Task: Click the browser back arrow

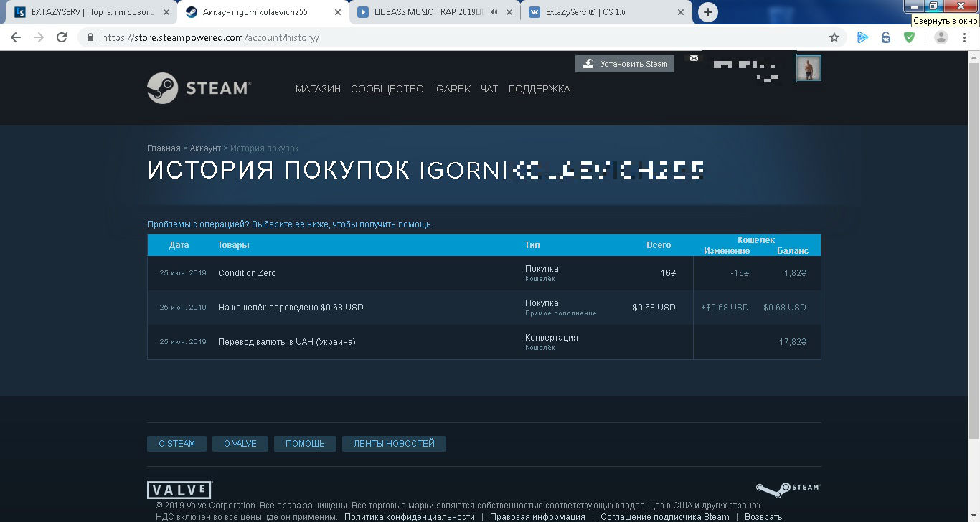Action: click(16, 37)
